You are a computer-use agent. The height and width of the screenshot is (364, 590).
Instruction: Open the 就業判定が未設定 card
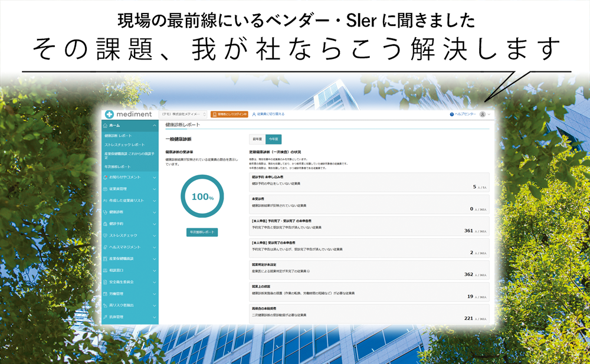pyautogui.click(x=369, y=270)
